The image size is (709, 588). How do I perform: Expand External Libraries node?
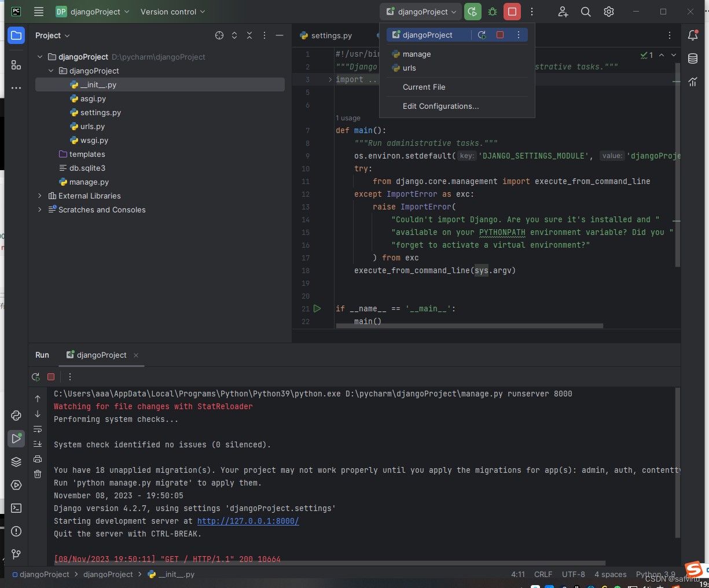tap(40, 196)
